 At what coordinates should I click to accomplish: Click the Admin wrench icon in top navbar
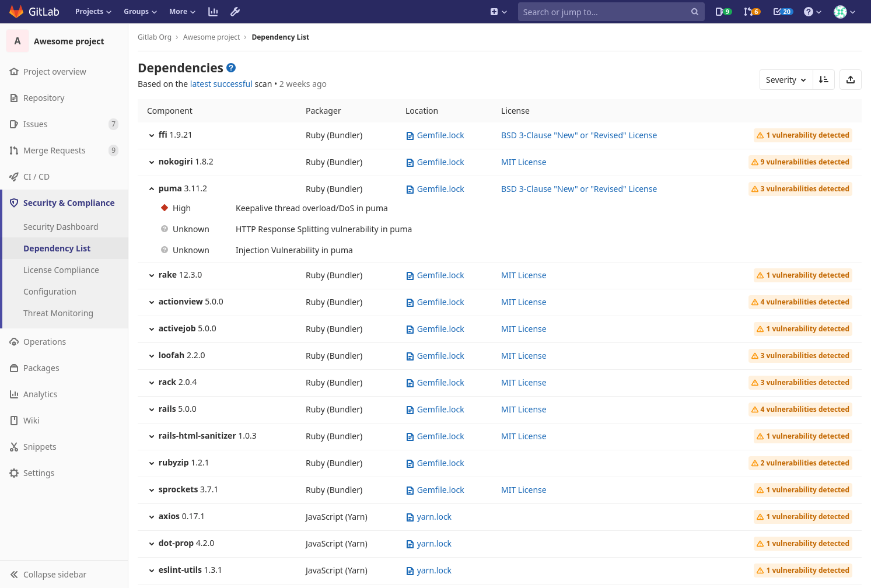pos(235,12)
